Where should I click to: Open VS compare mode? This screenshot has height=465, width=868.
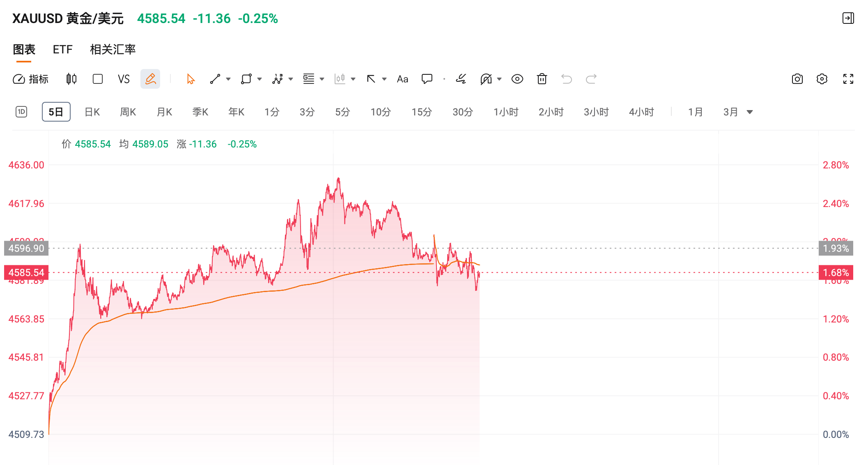point(124,79)
